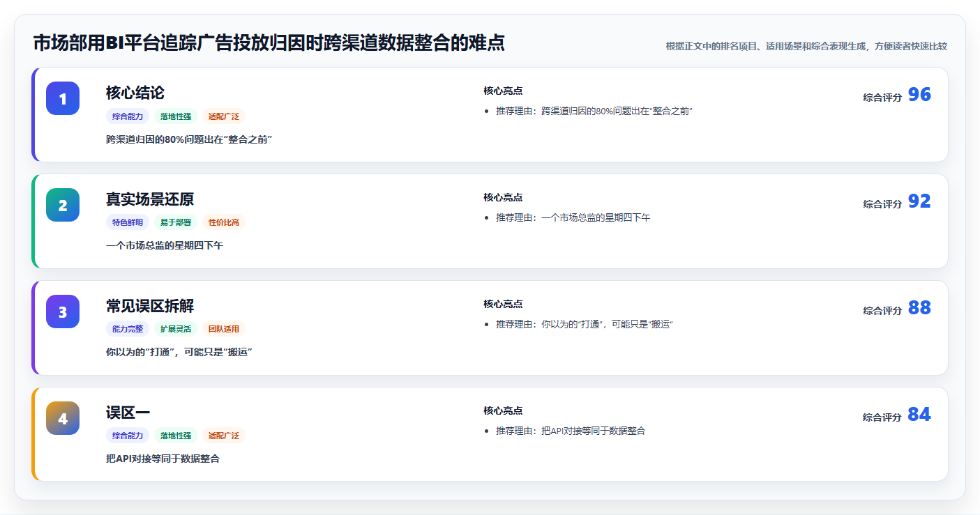Click score 88 in 常见误区拆解 card
The image size is (980, 515).
click(x=919, y=308)
